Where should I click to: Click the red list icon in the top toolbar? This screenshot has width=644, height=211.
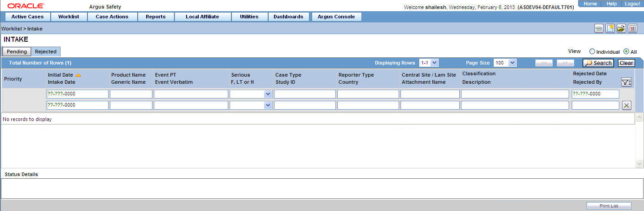tap(632, 29)
